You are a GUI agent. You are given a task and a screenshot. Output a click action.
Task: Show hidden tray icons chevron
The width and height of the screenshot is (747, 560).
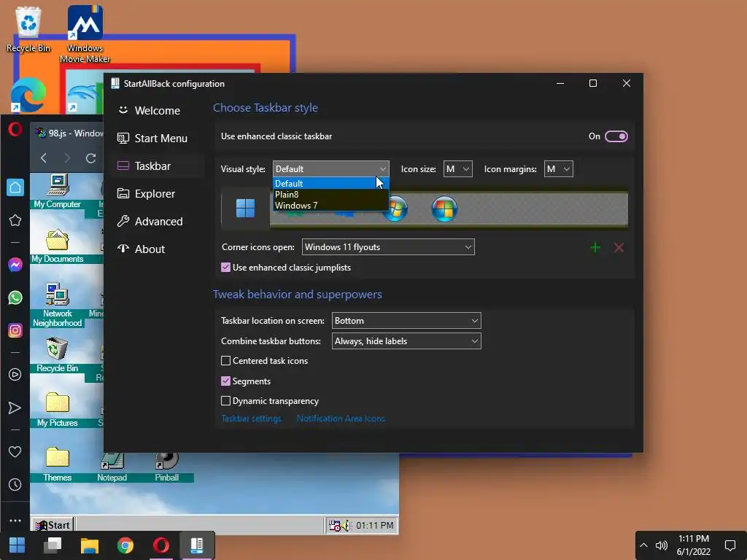643,545
